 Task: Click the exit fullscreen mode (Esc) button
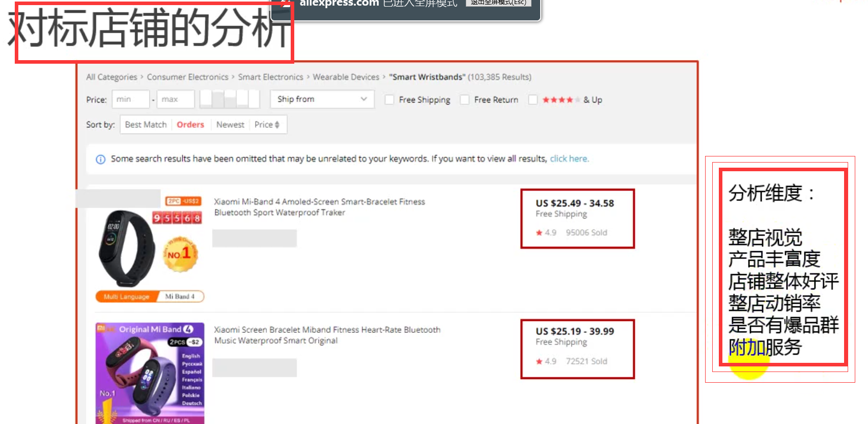point(498,3)
